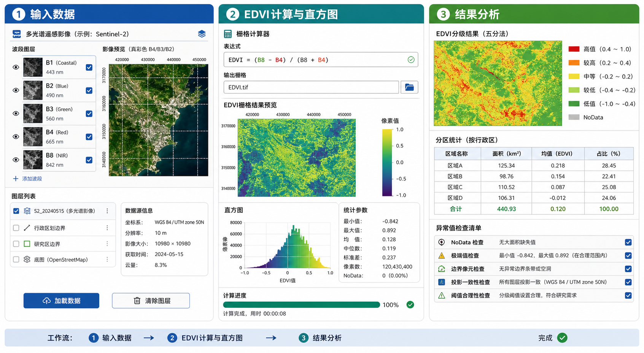Click the 清除图层 button

(151, 301)
